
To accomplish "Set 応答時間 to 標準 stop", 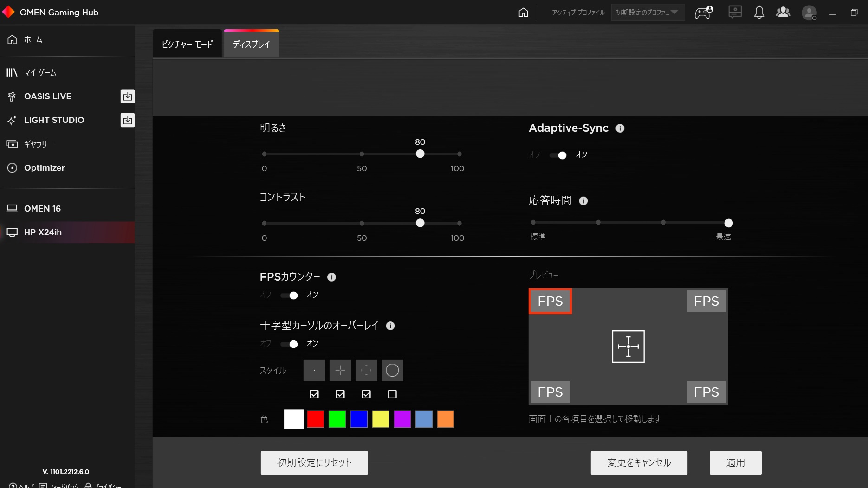I will click(533, 222).
